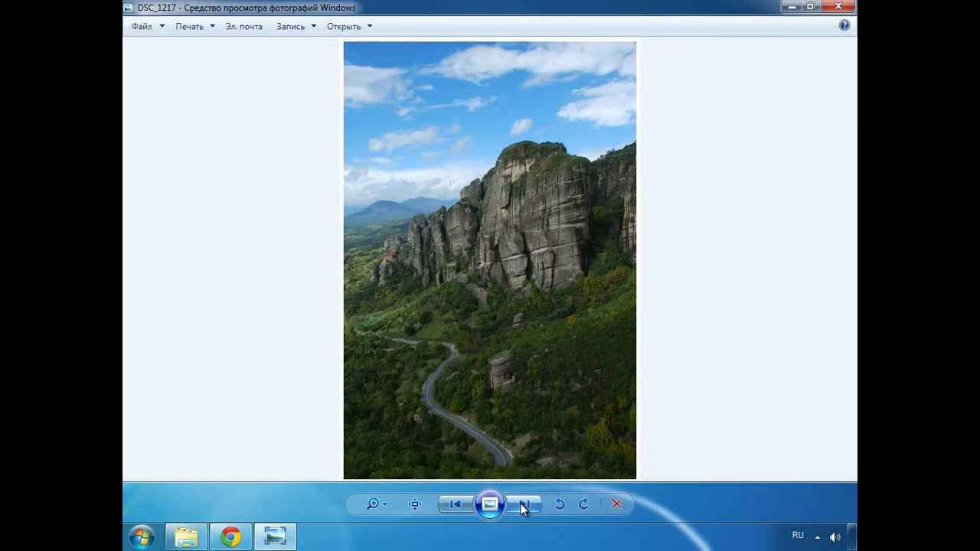Open the help question mark icon
Screen dimensions: 980x551
click(844, 25)
